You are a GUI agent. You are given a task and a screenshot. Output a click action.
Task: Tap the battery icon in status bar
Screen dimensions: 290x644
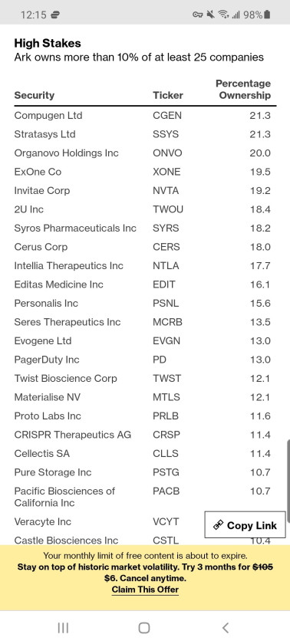(267, 15)
